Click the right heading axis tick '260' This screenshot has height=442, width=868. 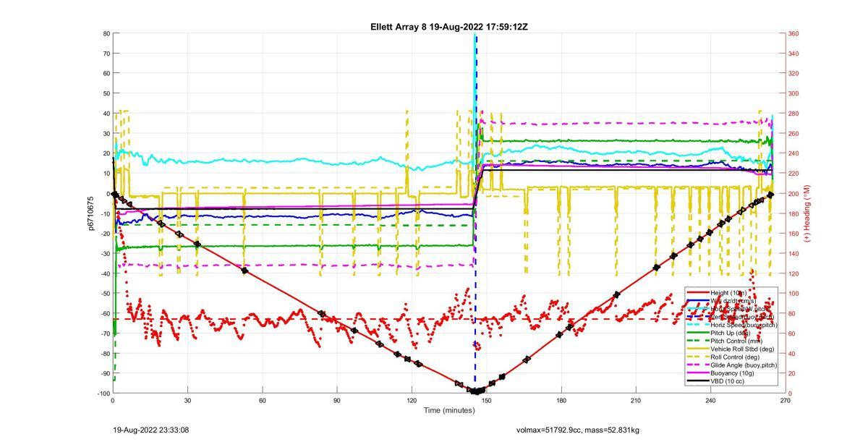(x=793, y=133)
